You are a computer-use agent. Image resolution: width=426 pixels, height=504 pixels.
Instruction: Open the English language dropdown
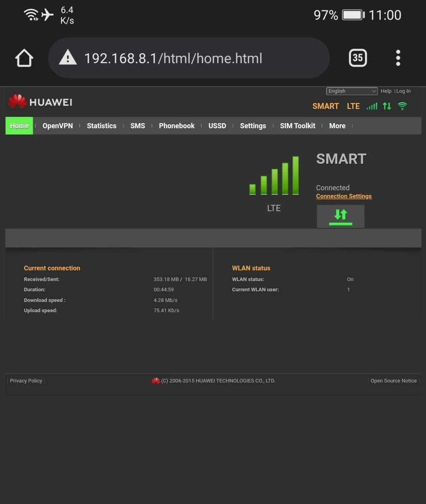coord(352,91)
